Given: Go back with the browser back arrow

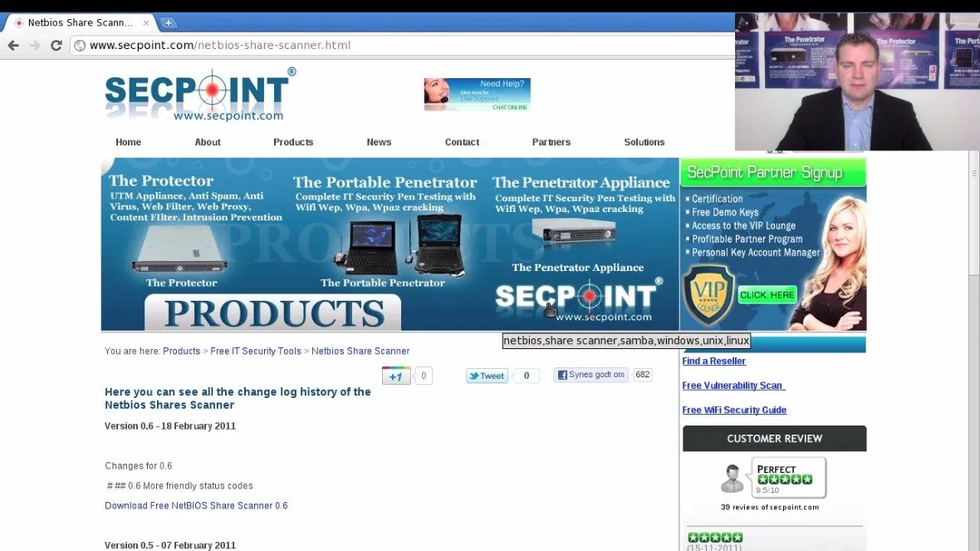Looking at the screenshot, I should 13,45.
